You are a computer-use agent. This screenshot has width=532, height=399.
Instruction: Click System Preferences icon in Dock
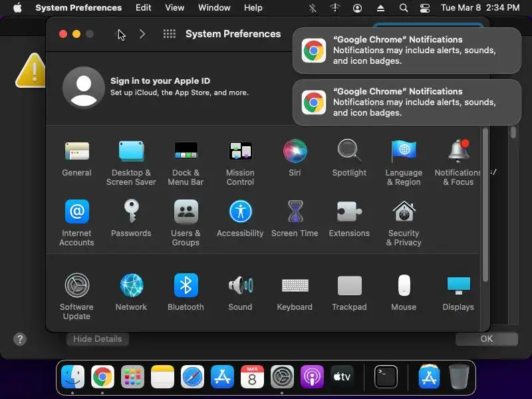pyautogui.click(x=282, y=376)
